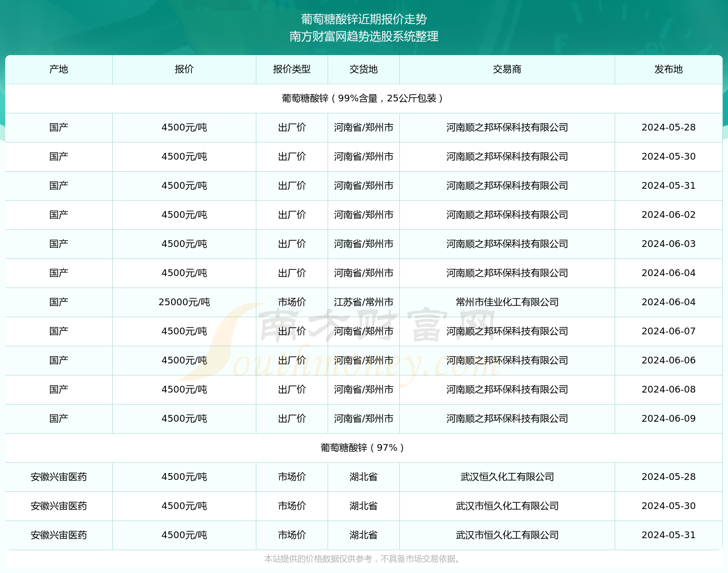Viewport: 728px width, 573px height.
Task: Click date cell 2024-06-03
Action: tap(669, 244)
